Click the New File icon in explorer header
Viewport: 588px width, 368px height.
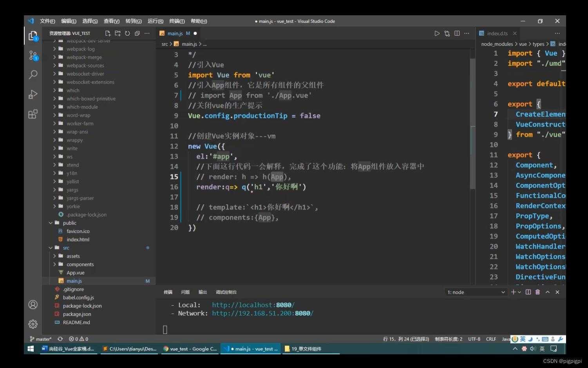(108, 33)
